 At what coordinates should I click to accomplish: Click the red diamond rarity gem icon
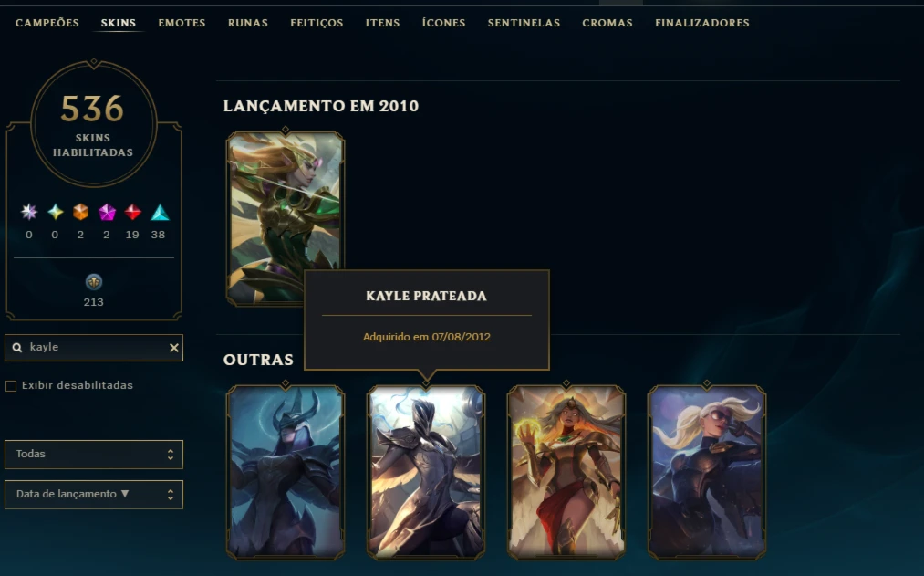point(132,212)
